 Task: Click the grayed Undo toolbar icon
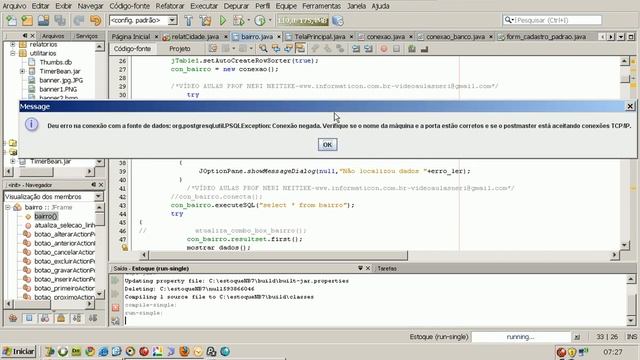click(78, 20)
